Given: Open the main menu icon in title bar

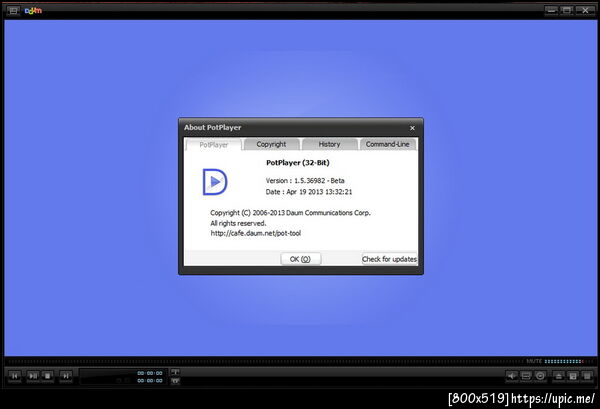Looking at the screenshot, I should [x=13, y=11].
